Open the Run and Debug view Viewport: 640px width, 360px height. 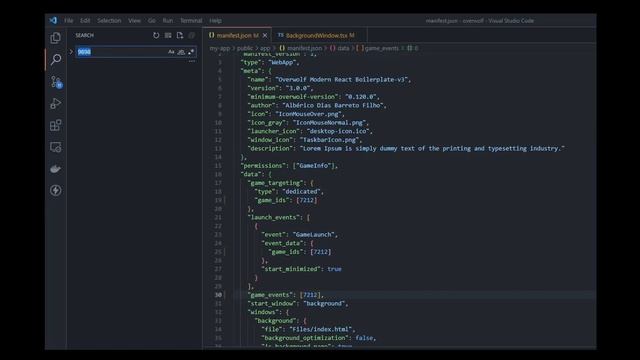click(x=56, y=104)
